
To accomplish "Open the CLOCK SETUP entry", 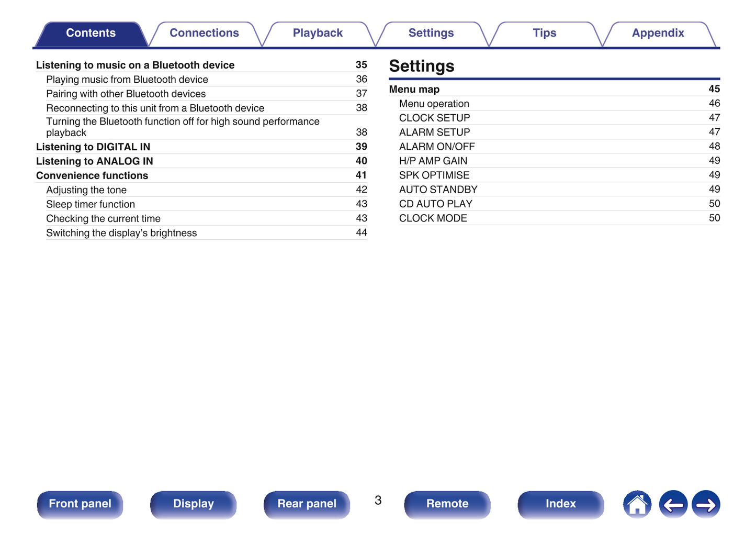I will click(x=434, y=118).
